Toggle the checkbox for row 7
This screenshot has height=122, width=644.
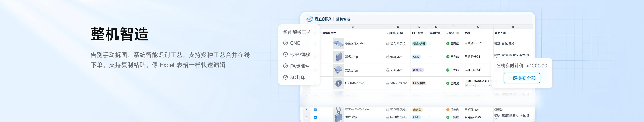click(315, 110)
